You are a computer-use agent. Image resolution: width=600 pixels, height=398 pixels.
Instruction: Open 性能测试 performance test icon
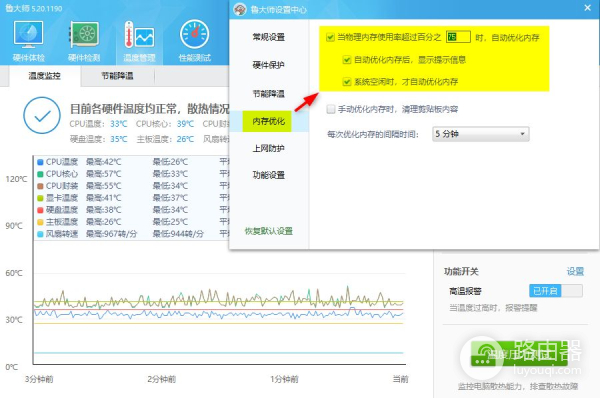point(194,41)
